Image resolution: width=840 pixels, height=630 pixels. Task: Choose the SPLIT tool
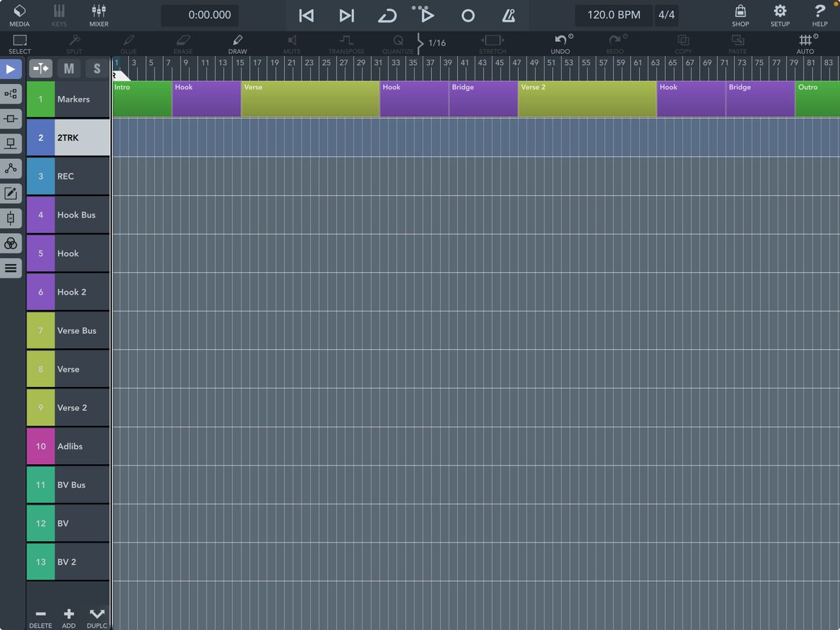[74, 44]
